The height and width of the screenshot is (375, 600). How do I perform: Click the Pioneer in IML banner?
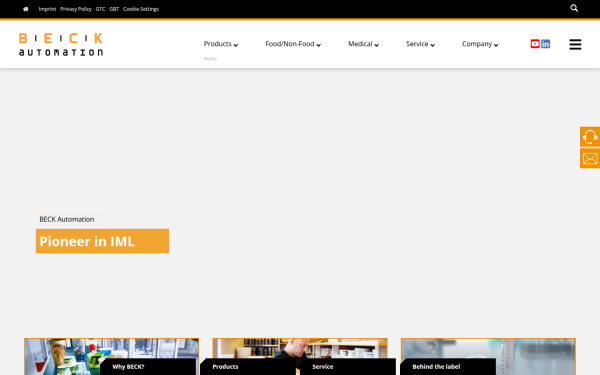[103, 241]
